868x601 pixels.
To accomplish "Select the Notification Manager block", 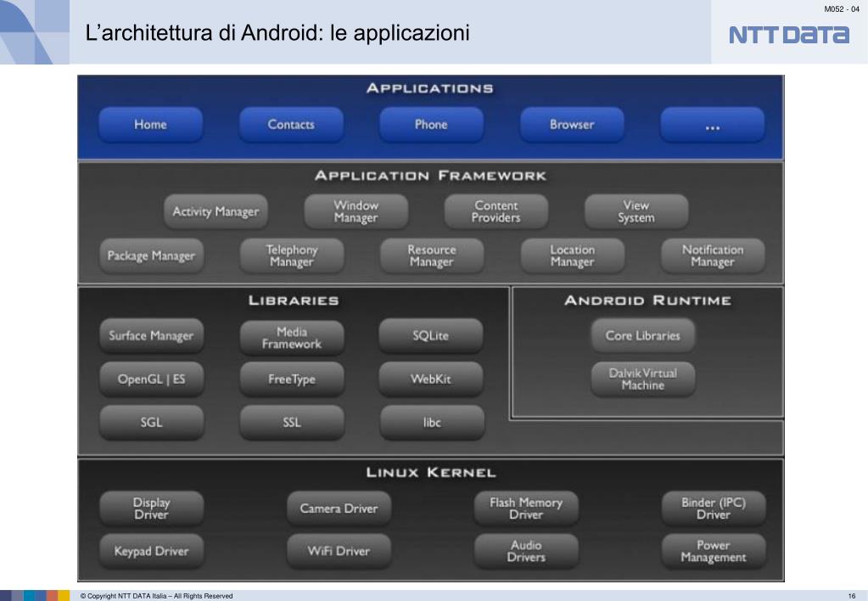I will (713, 256).
